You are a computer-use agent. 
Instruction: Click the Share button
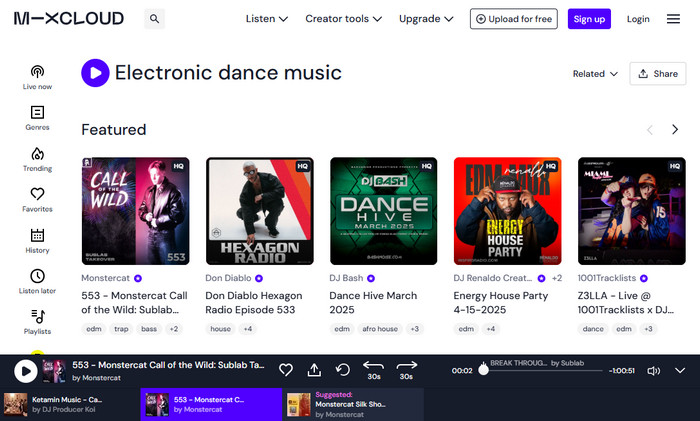(x=658, y=74)
